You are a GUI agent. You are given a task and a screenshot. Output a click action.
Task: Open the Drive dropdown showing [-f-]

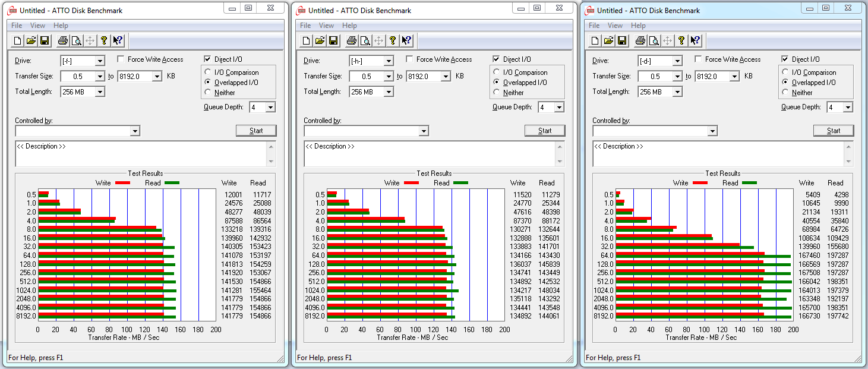100,61
